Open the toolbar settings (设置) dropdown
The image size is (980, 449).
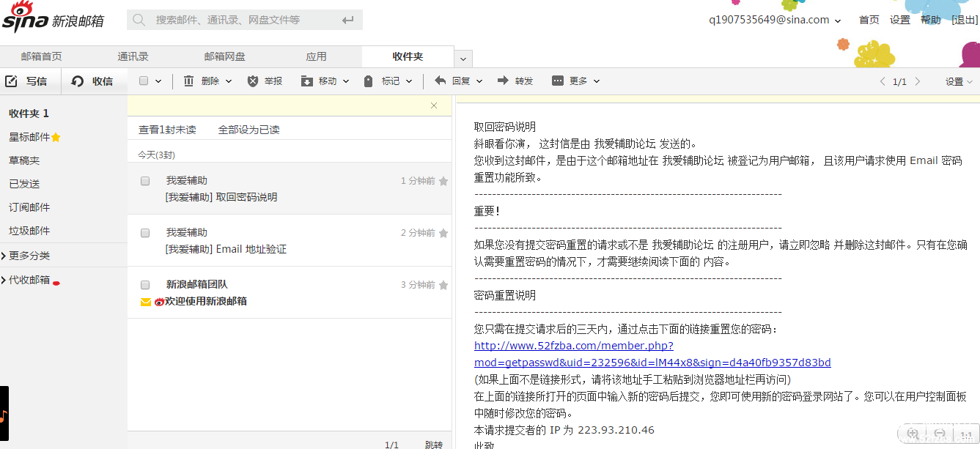click(959, 82)
